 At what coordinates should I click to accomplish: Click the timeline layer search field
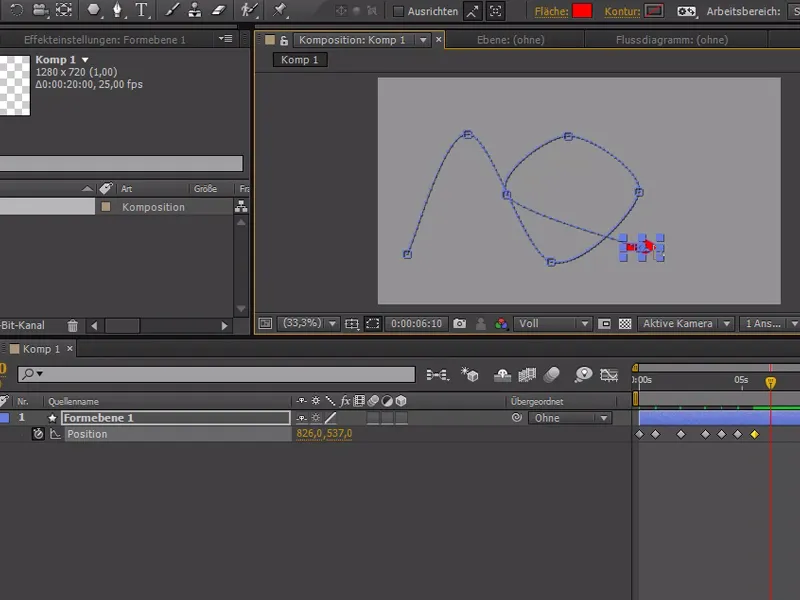pos(216,374)
